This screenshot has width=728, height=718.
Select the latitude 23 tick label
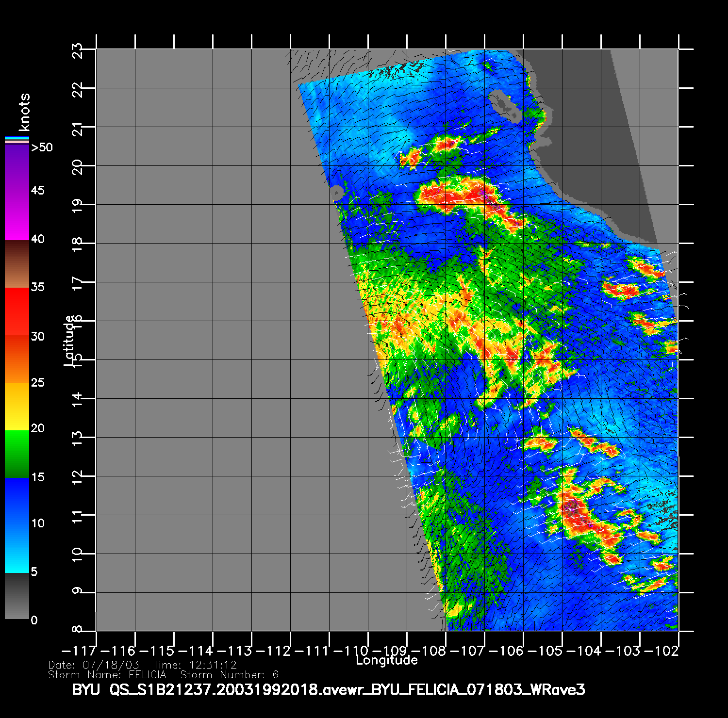(77, 50)
